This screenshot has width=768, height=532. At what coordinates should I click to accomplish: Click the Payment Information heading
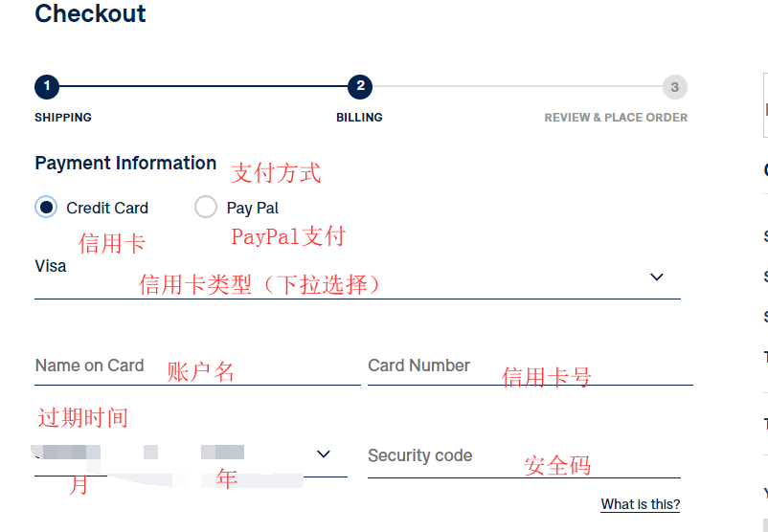[x=125, y=163]
